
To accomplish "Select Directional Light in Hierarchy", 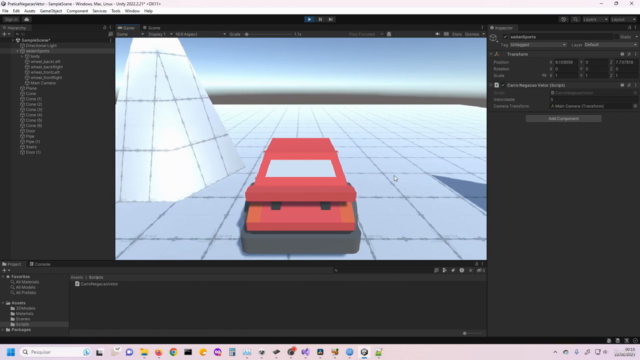I will pos(41,46).
